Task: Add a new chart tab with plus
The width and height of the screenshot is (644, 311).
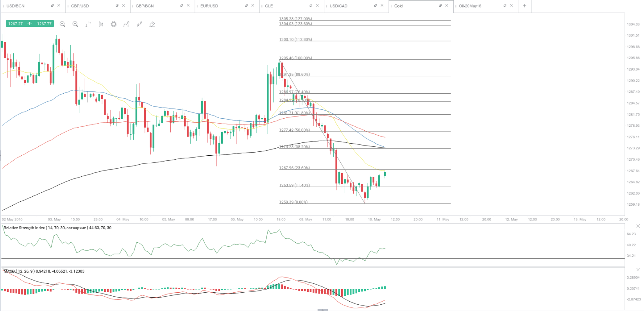Action: tap(524, 6)
